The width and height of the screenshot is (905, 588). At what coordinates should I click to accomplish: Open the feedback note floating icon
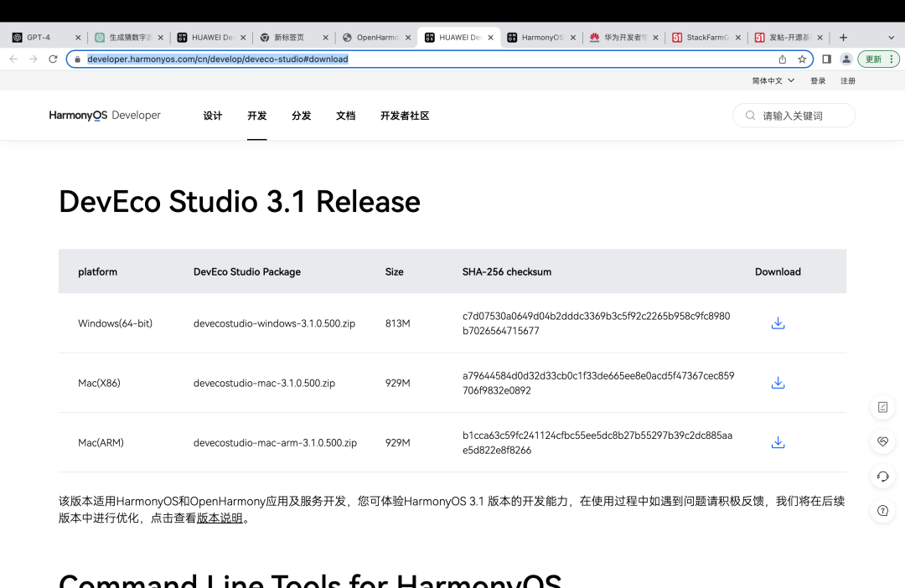pyautogui.click(x=882, y=407)
